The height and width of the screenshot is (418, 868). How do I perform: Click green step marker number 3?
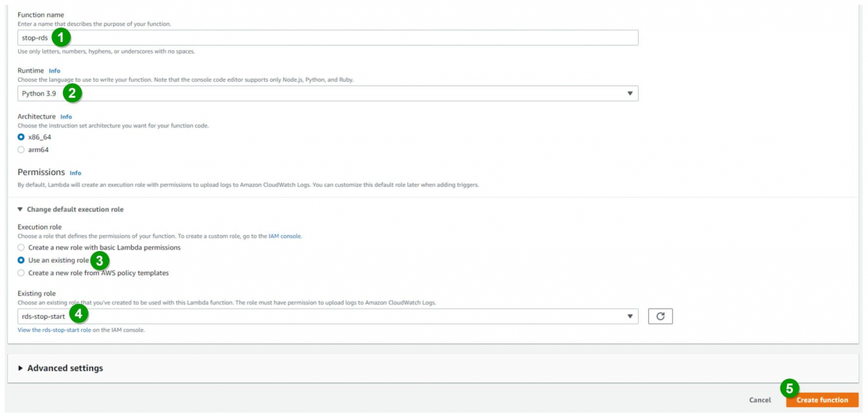point(100,260)
